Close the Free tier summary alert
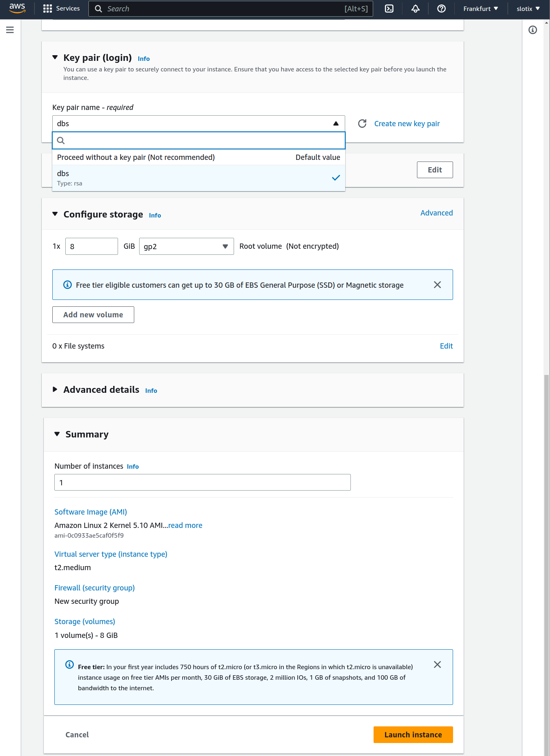The width and height of the screenshot is (550, 756). pyautogui.click(x=437, y=664)
